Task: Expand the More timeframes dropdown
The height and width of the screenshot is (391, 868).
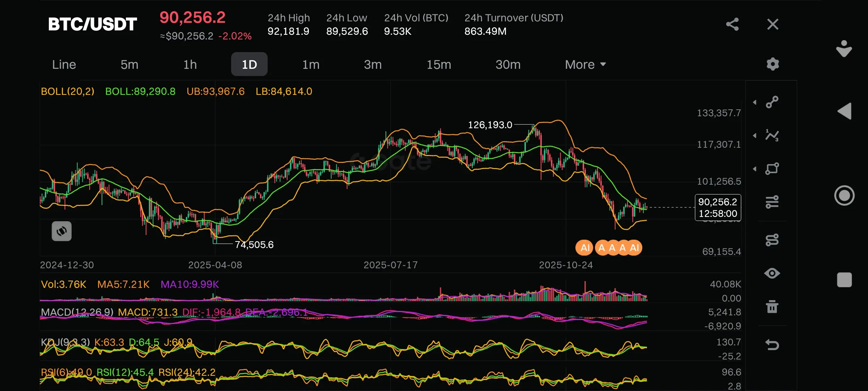Action: click(x=585, y=64)
